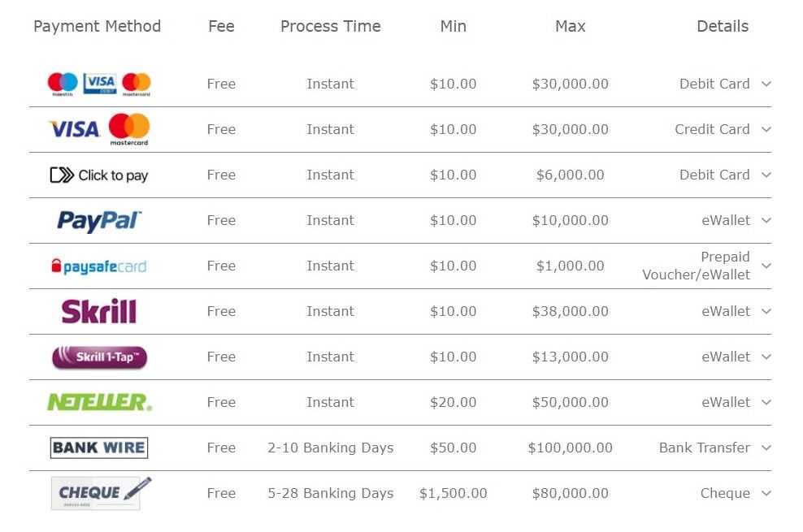The width and height of the screenshot is (803, 532).
Task: Expand the Cheque details chevron
Action: point(766,494)
